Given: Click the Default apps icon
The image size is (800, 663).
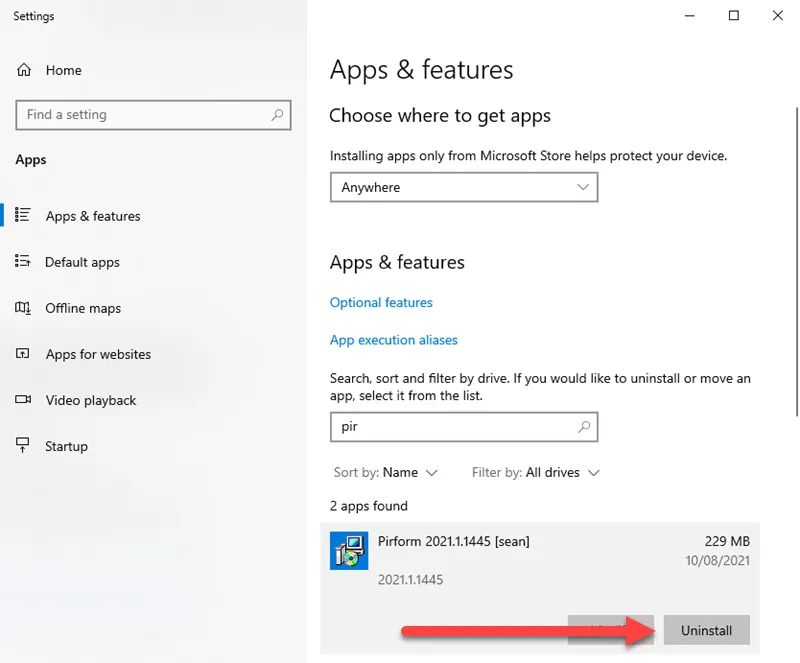Looking at the screenshot, I should [23, 262].
